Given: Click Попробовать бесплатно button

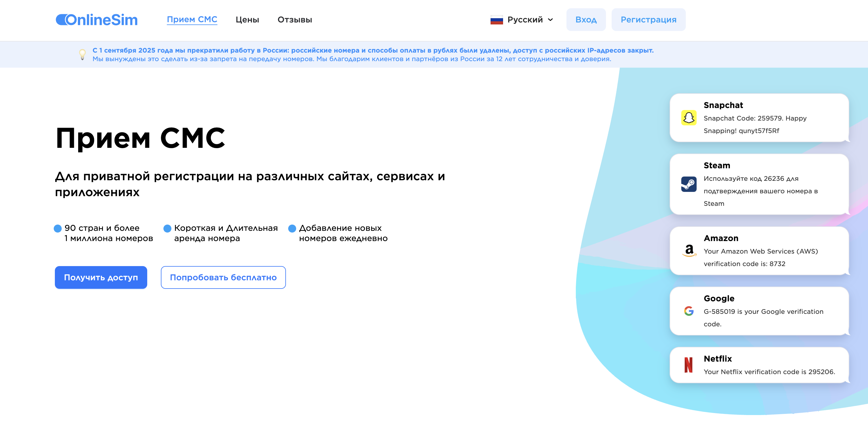Looking at the screenshot, I should (223, 277).
